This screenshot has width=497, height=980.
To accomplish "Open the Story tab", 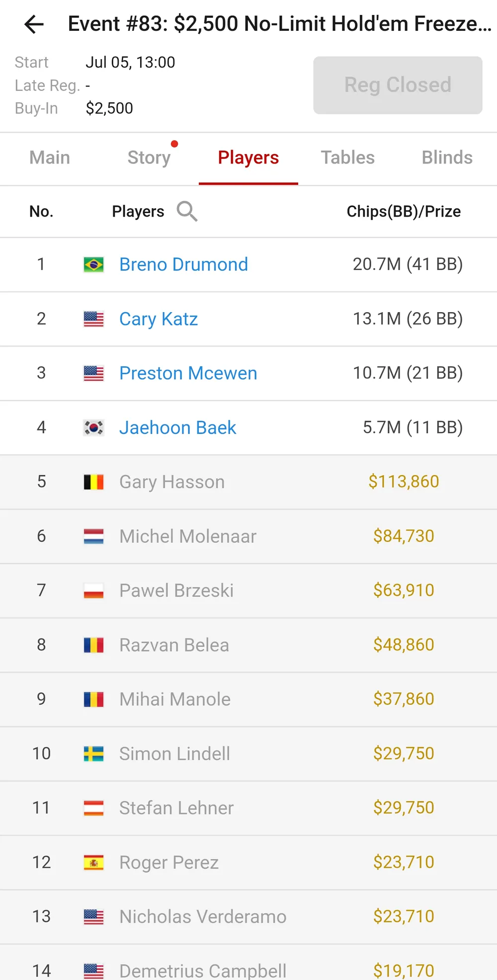I will pyautogui.click(x=149, y=158).
